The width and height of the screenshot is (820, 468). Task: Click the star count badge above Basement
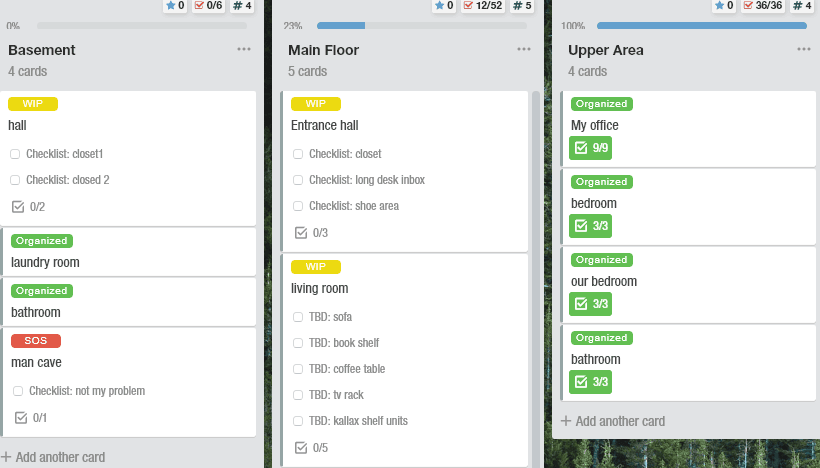(x=175, y=6)
